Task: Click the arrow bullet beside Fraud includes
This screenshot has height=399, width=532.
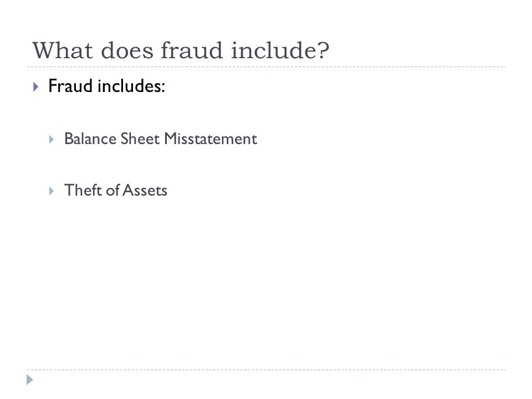Action: 36,87
